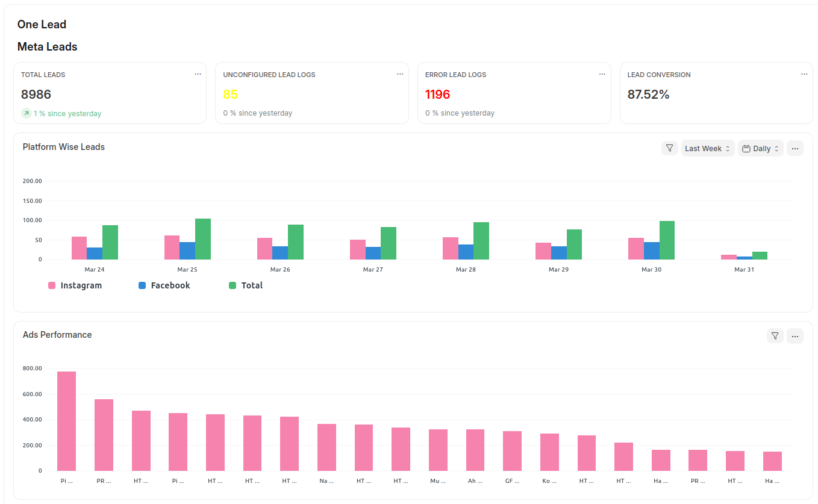Click the Mar 25 Total bar
The width and height of the screenshot is (818, 504).
tap(203, 239)
